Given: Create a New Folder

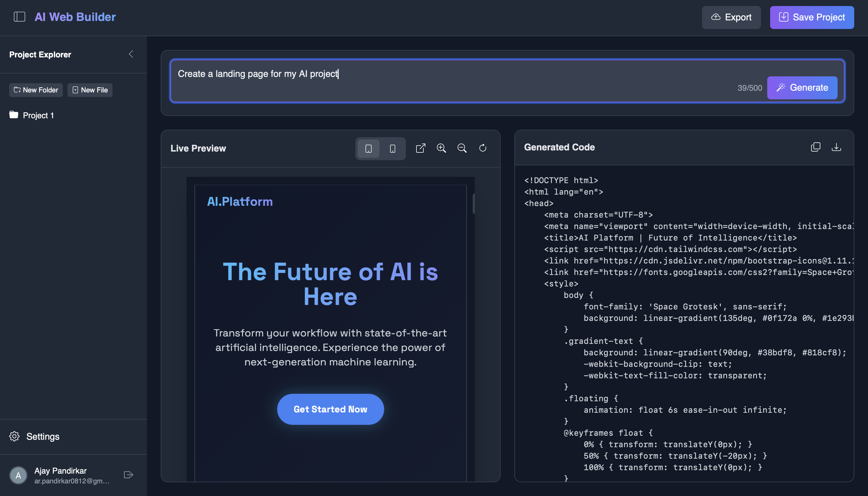Looking at the screenshot, I should [x=36, y=90].
